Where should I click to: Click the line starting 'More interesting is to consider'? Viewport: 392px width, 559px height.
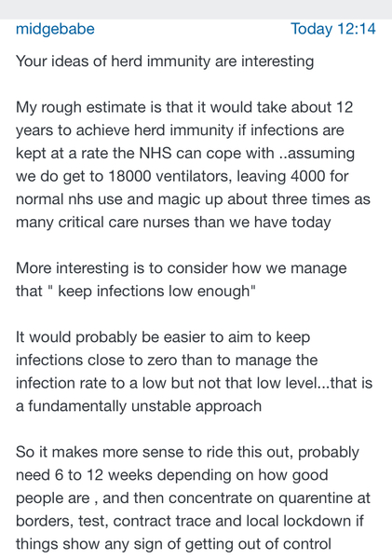pyautogui.click(x=181, y=268)
